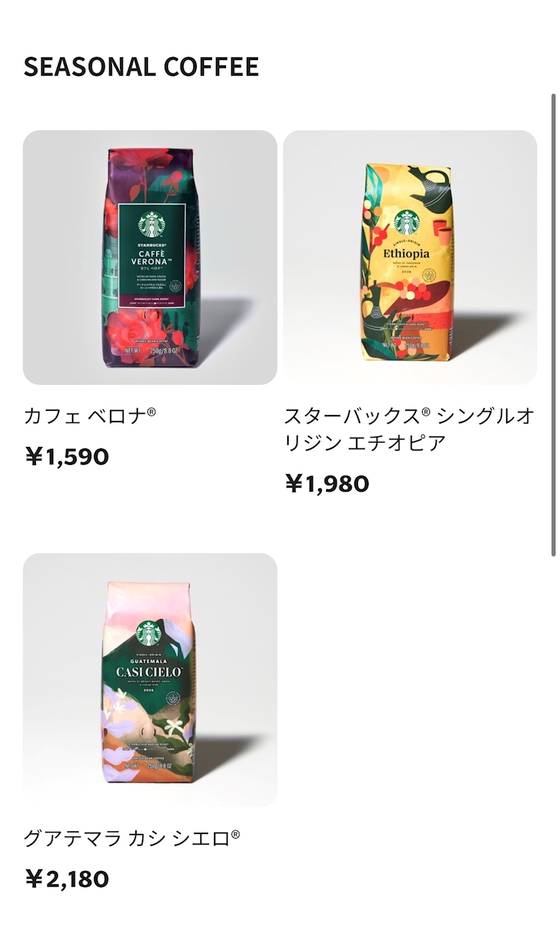This screenshot has width=560, height=928.
Task: Click the Starbucks siren logo on Verona bag
Action: [x=151, y=224]
